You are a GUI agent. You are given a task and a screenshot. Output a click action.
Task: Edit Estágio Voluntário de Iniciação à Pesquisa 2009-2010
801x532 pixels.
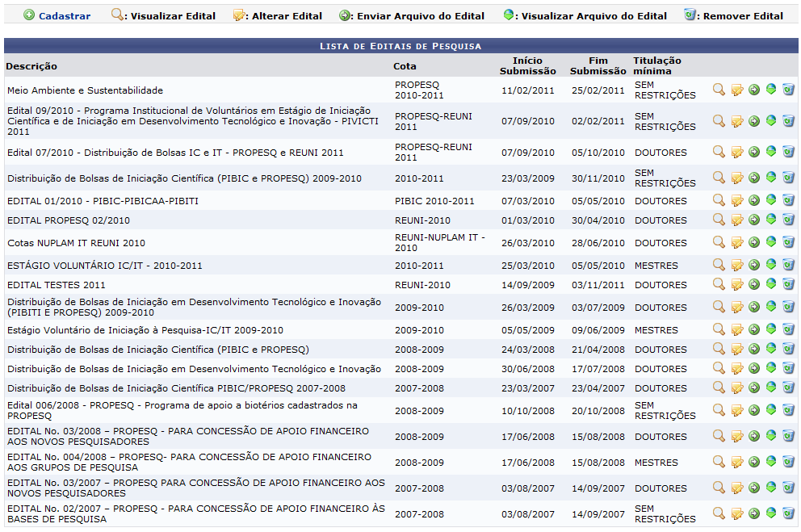click(x=736, y=329)
